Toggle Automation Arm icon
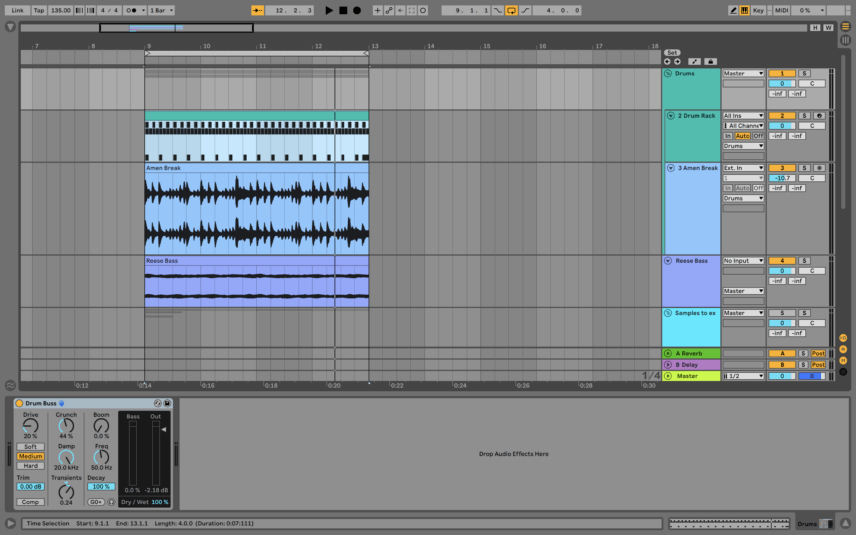The height and width of the screenshot is (535, 856). pos(389,10)
